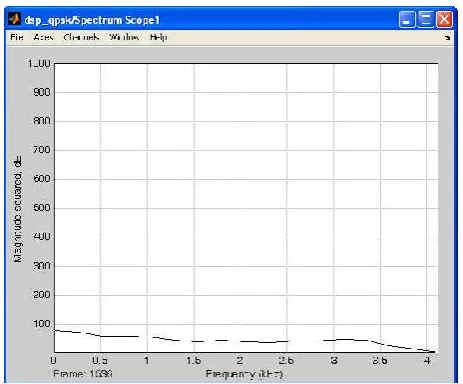
Task: Maximize the Spectrum Scope1 window
Action: click(426, 19)
